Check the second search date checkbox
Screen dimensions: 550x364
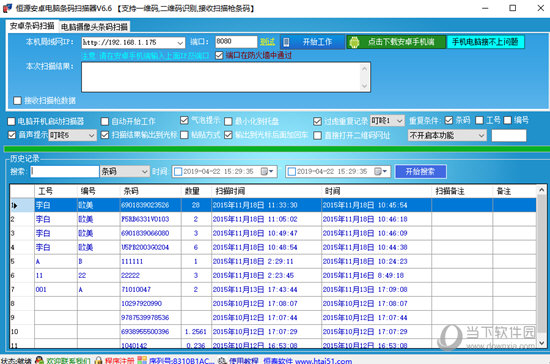[292, 171]
